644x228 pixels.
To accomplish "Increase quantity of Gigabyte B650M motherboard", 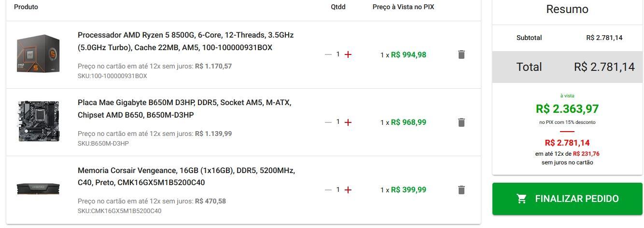I will (x=348, y=122).
